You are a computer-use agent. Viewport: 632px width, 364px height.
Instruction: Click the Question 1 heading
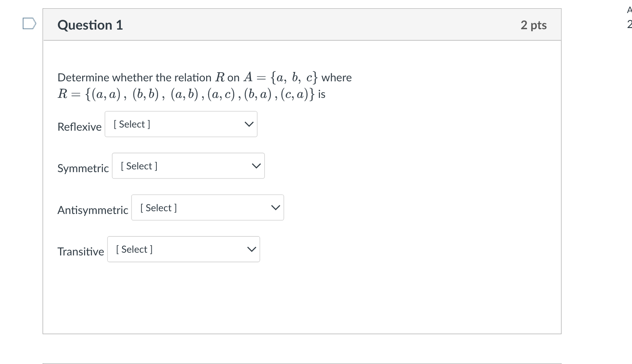click(x=90, y=25)
